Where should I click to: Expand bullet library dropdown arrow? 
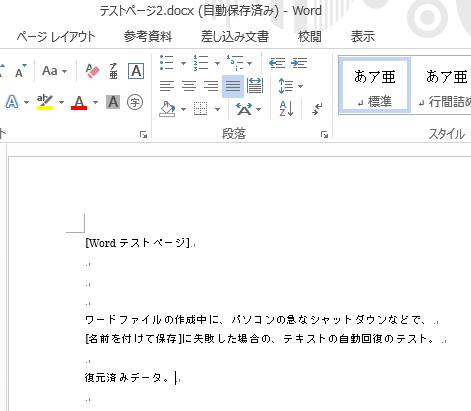pyautogui.click(x=183, y=63)
